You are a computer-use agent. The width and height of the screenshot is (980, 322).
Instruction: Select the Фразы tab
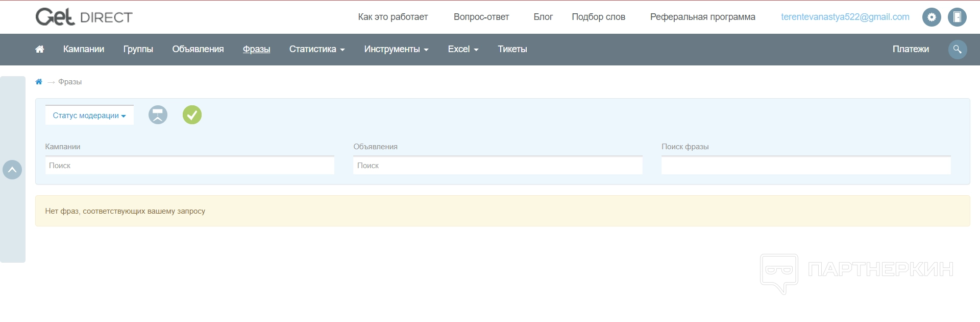click(x=256, y=49)
